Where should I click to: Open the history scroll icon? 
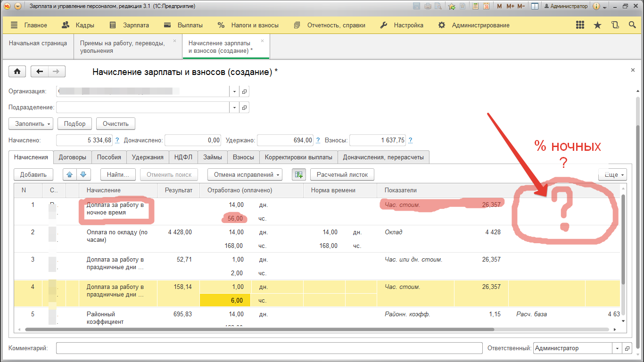[615, 25]
